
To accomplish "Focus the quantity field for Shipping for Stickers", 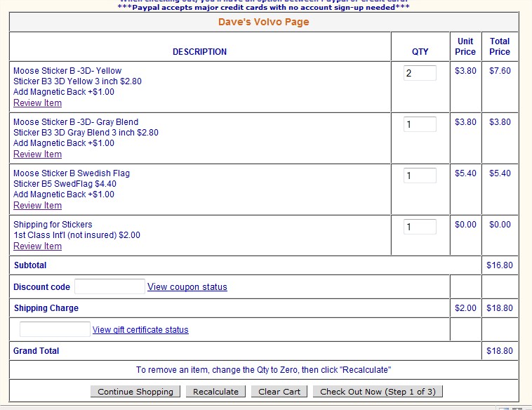I will pos(420,227).
